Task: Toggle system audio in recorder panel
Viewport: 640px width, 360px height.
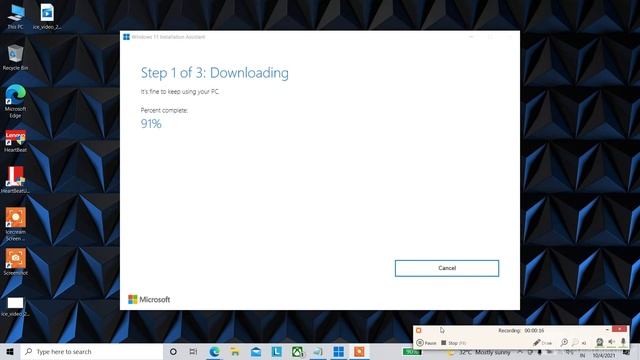Action: [611, 342]
